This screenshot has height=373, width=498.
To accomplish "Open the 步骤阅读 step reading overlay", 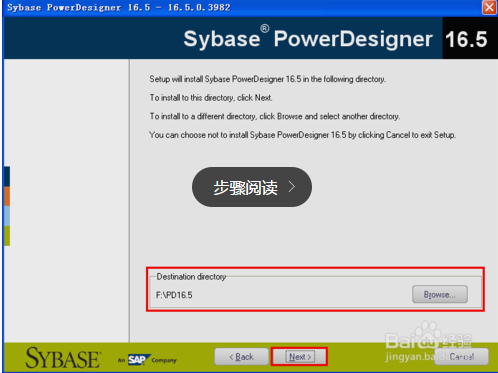I will [x=252, y=187].
